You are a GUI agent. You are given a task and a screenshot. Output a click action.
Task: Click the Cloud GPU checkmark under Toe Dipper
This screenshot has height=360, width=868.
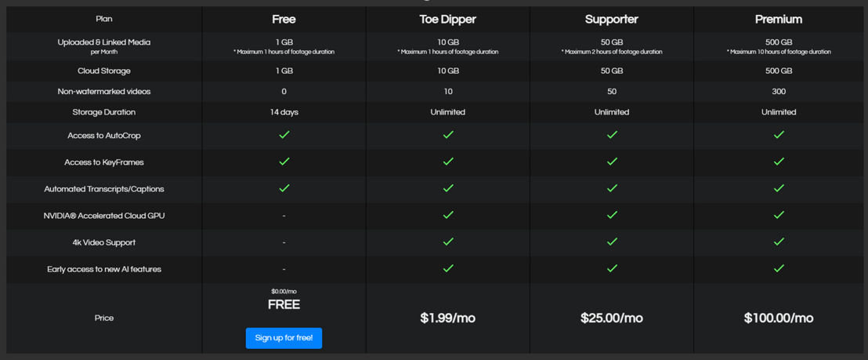[448, 215]
